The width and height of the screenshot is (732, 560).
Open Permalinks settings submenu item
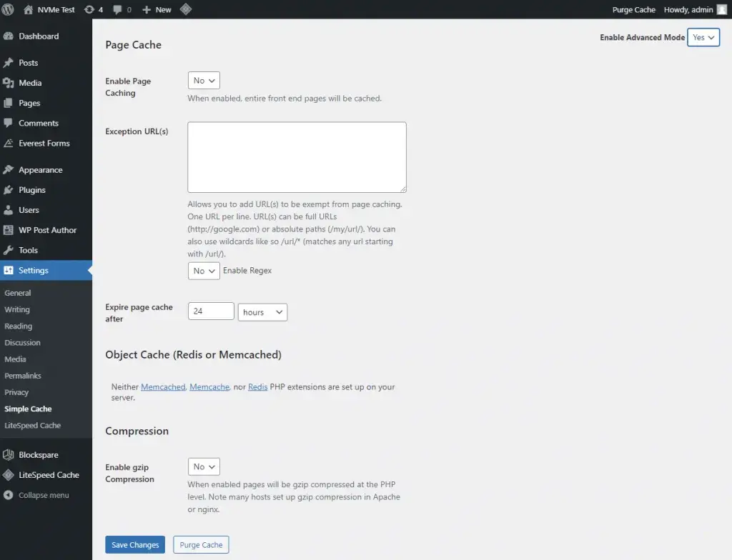pyautogui.click(x=22, y=376)
